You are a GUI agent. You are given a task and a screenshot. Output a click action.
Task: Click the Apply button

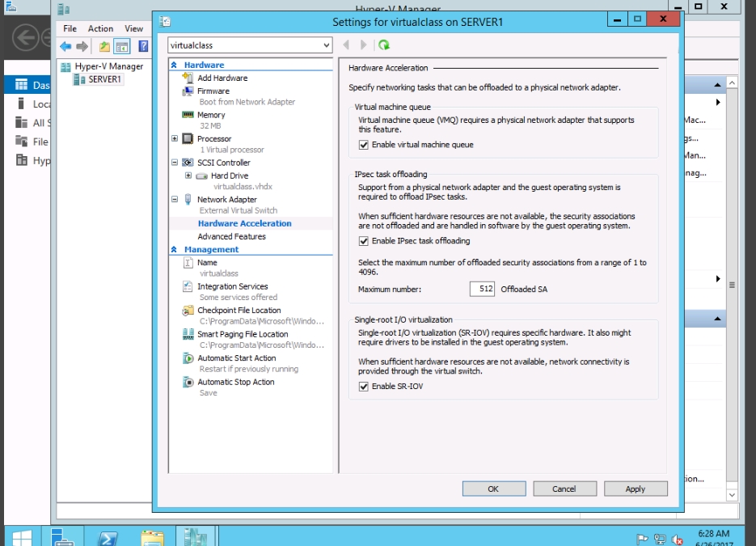[635, 489]
